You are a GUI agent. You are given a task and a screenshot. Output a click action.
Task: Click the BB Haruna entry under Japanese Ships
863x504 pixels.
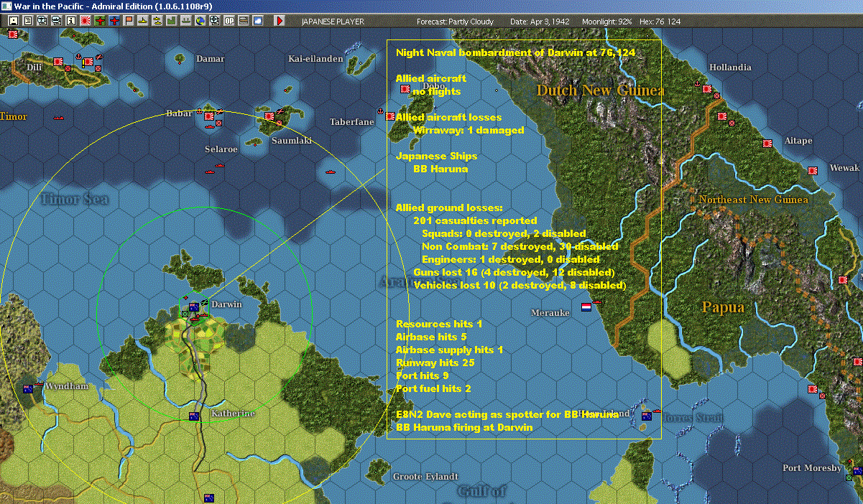(x=440, y=169)
